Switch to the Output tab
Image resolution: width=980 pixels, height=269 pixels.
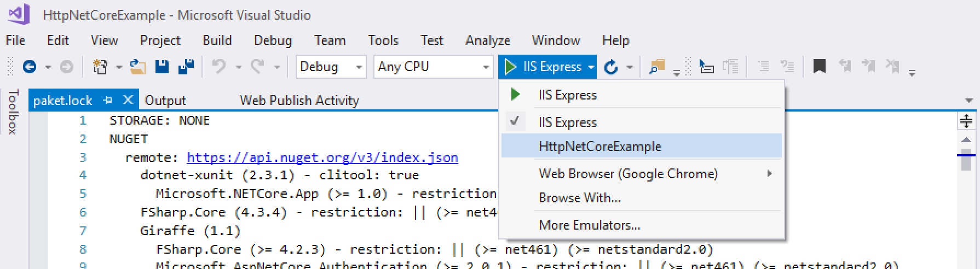point(165,101)
